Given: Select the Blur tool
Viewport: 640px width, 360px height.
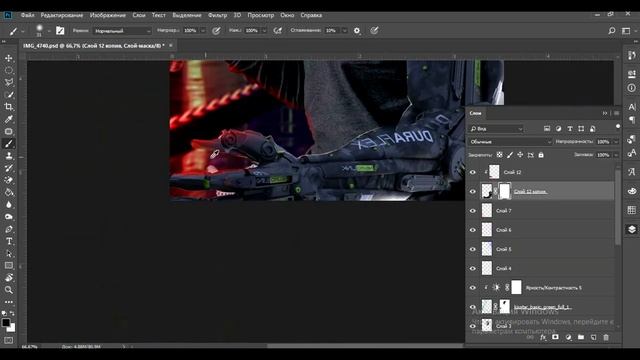Looking at the screenshot, I should coord(9,204).
